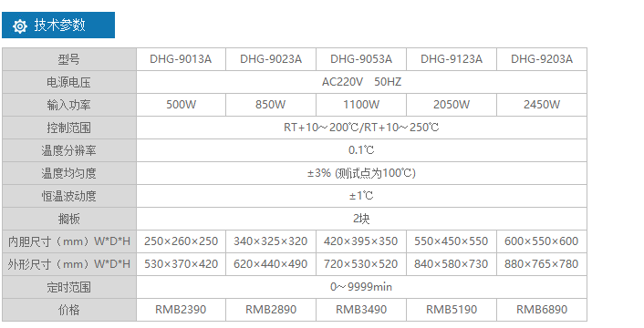The width and height of the screenshot is (644, 328).
Task: Select the DHG-9023A model cell
Action: [x=271, y=59]
